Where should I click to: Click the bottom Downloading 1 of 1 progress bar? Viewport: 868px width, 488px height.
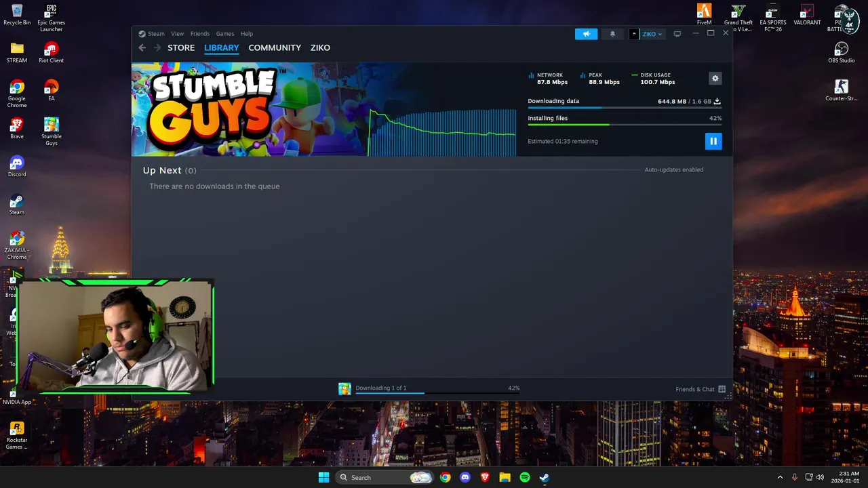tap(437, 393)
